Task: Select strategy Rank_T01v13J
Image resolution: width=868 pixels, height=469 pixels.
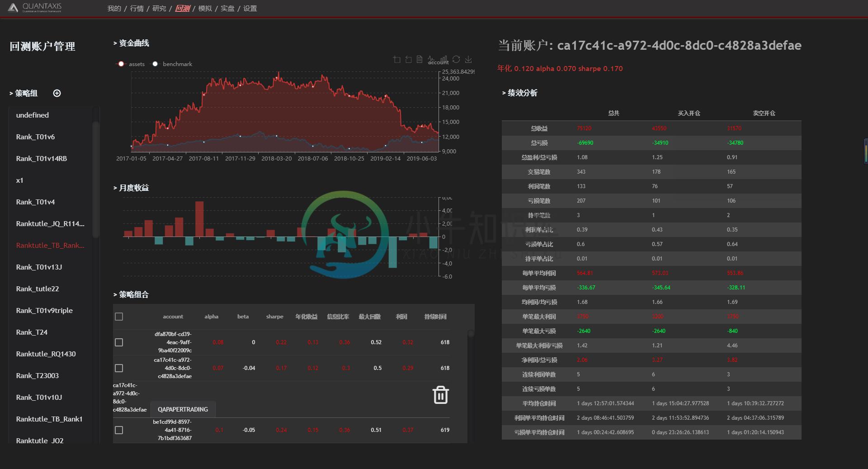Action: pos(39,267)
